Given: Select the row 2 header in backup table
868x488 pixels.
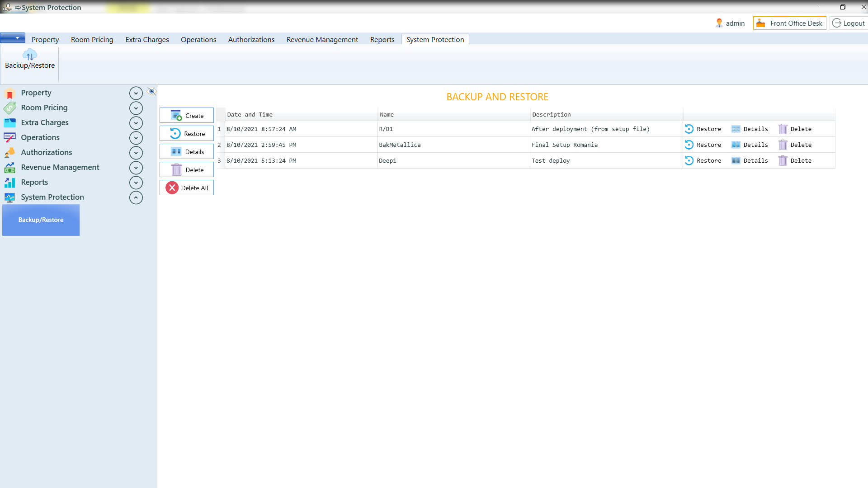Looking at the screenshot, I should (x=220, y=145).
